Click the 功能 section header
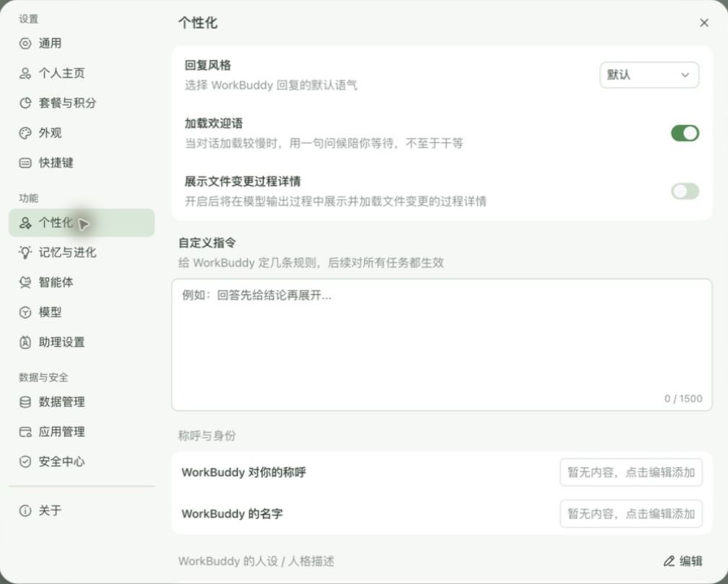Image resolution: width=728 pixels, height=584 pixels. tap(28, 198)
